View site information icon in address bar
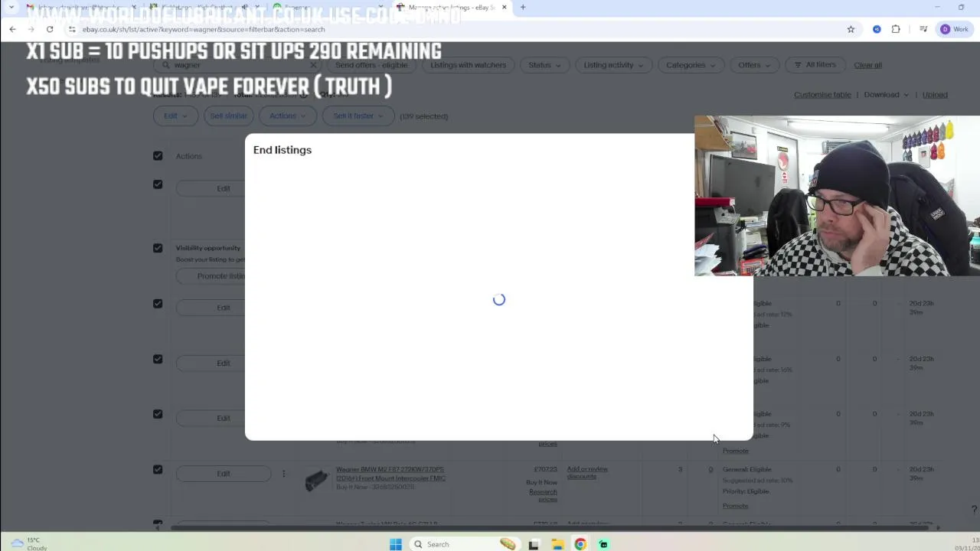This screenshot has width=980, height=551. (x=72, y=29)
